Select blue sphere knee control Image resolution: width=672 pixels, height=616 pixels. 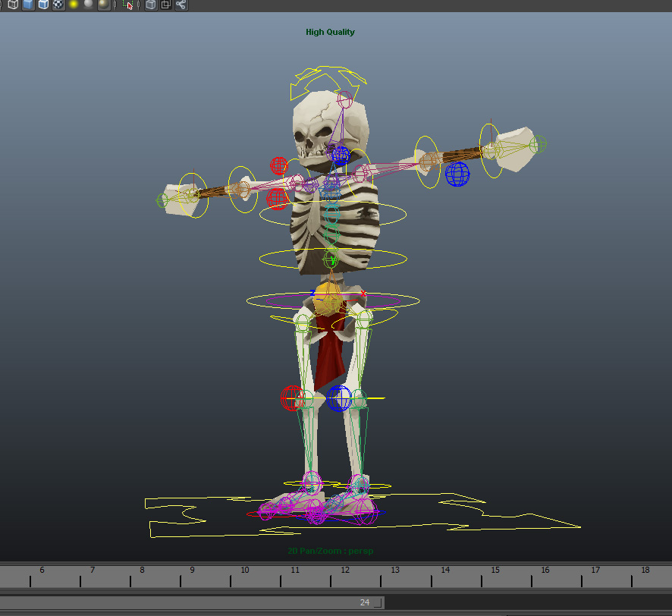tap(339, 398)
